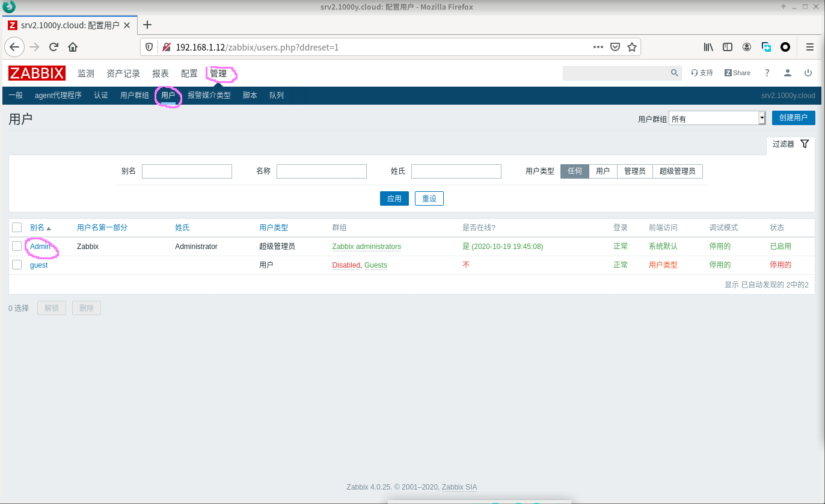Expand the user group dropdown
825x504 pixels.
pos(761,118)
